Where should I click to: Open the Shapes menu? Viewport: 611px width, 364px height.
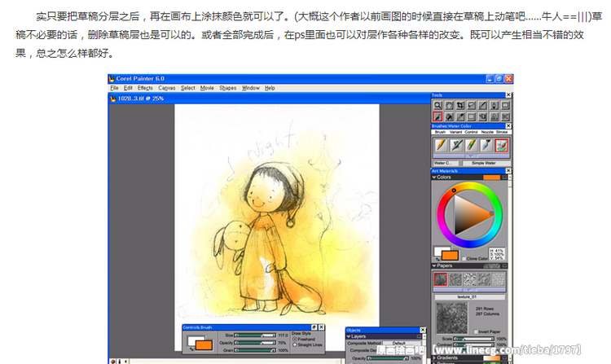pyautogui.click(x=227, y=88)
